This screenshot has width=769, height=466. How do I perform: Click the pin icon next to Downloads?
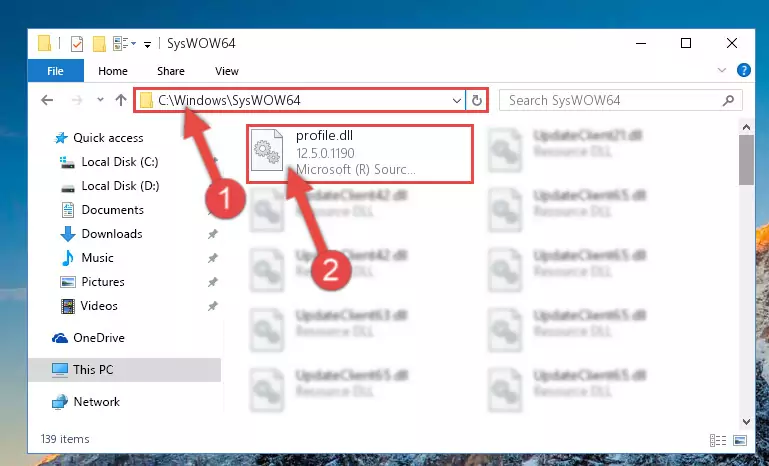[212, 234]
